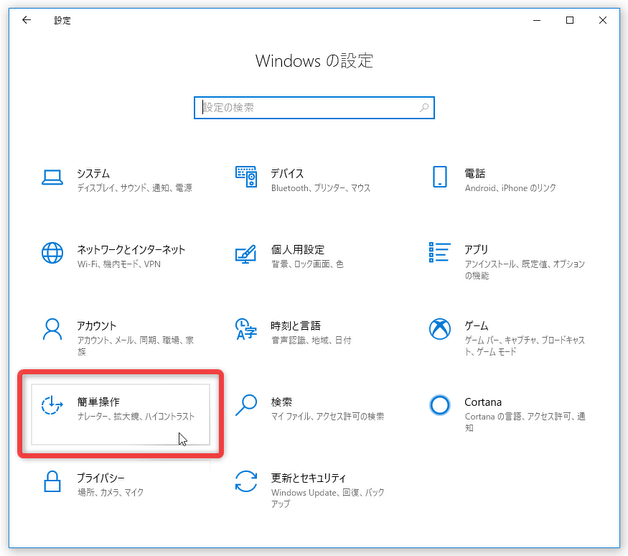
Task: Open 時刻と言語 settings label
Action: click(296, 326)
